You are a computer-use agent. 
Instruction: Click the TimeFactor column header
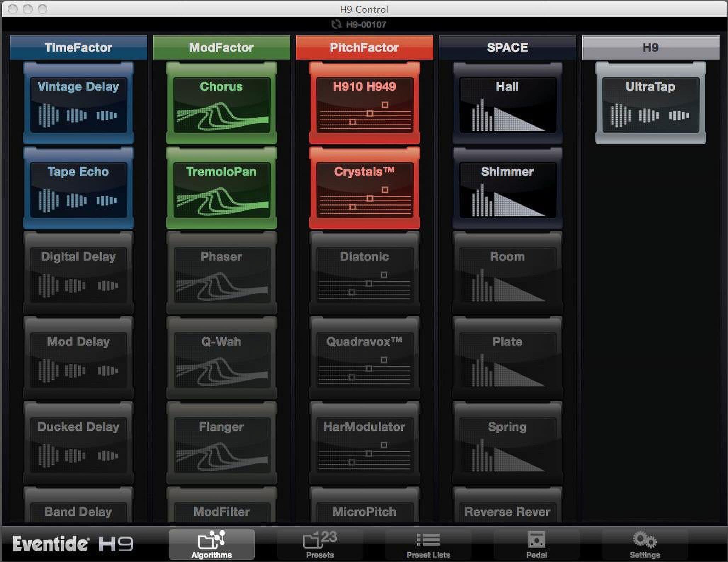(x=78, y=47)
